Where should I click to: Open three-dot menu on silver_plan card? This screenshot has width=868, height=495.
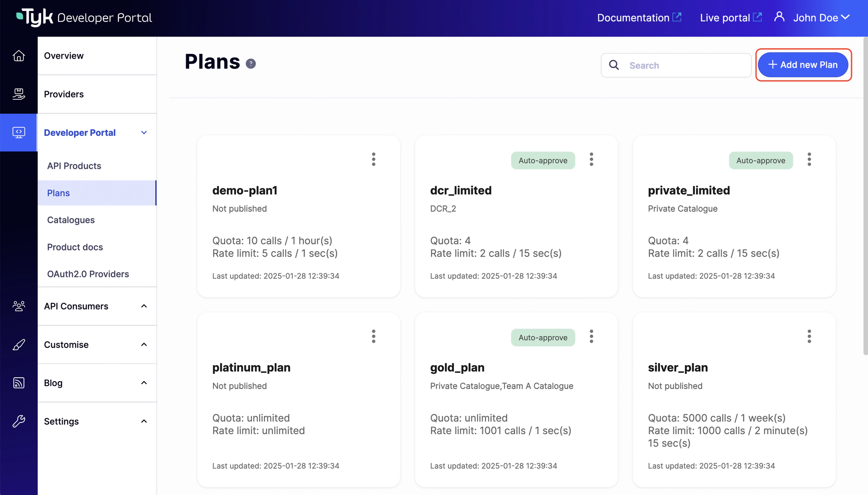pos(809,337)
